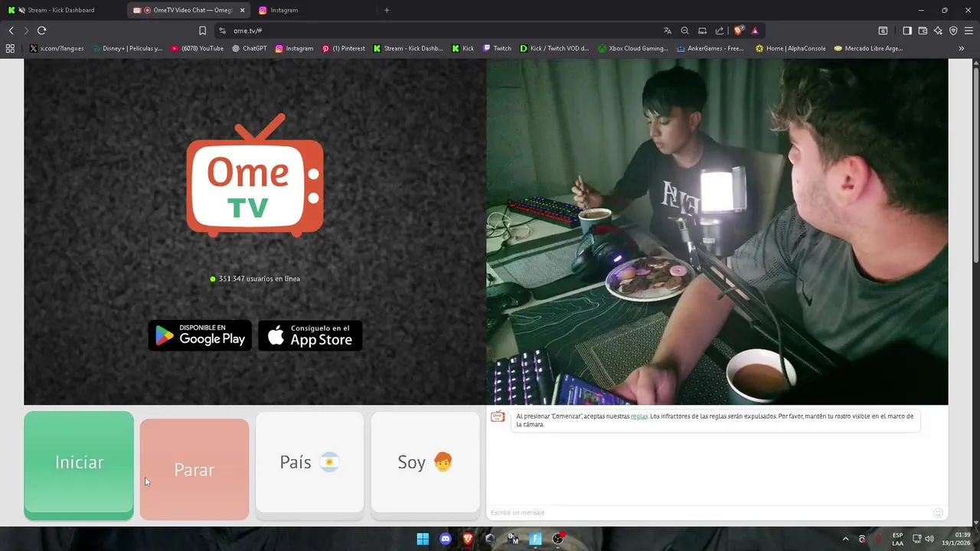The image size is (980, 551).
Task: Open Brave Rewards triangle icon
Action: coord(755,31)
